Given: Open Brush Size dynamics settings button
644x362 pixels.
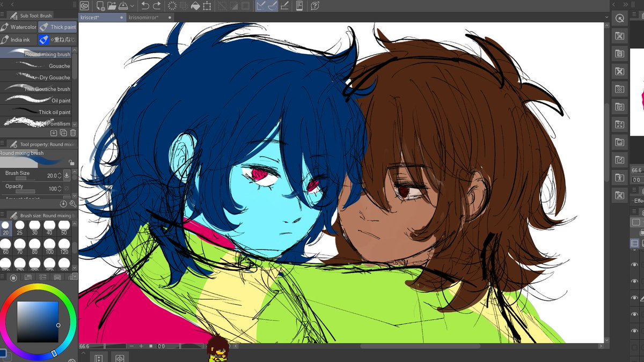Looking at the screenshot, I should click(67, 175).
